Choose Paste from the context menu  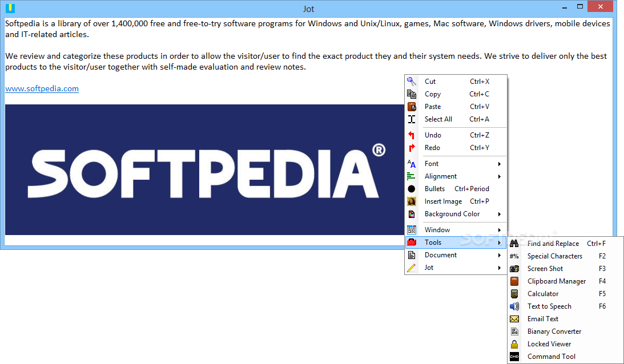pyautogui.click(x=456, y=107)
